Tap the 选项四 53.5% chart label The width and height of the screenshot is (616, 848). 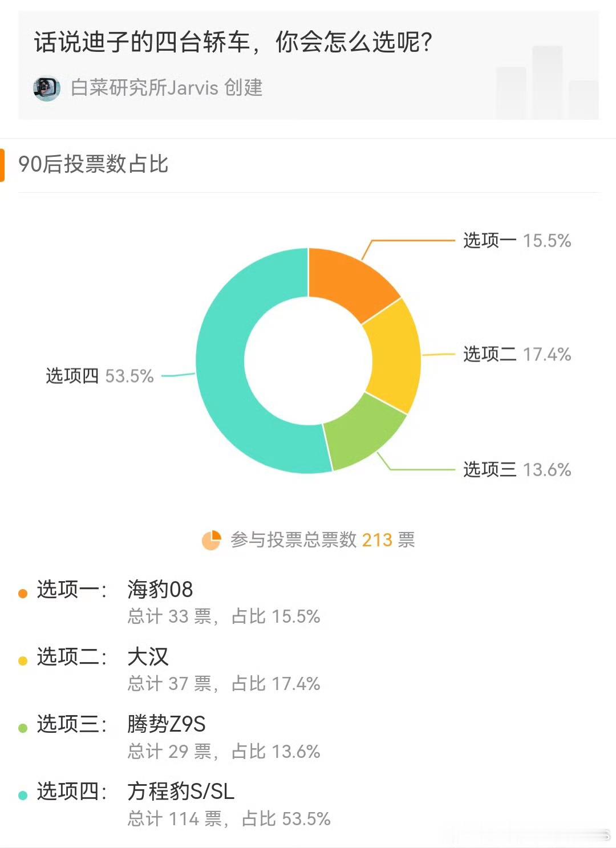[x=100, y=376]
